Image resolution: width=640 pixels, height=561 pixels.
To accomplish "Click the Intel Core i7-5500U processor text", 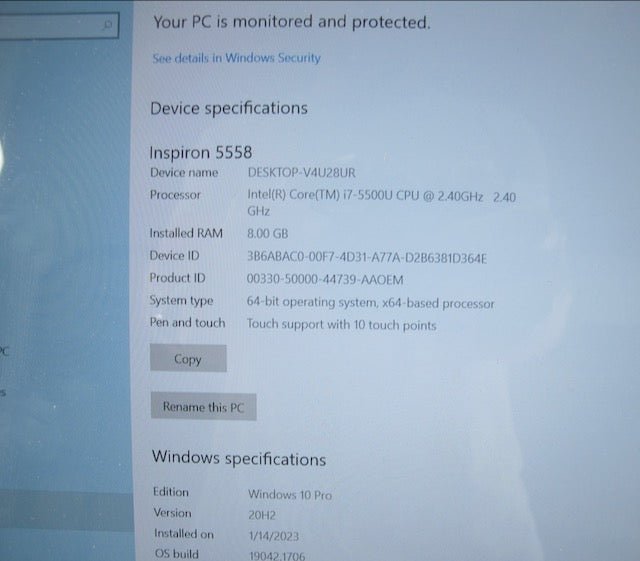I will [381, 203].
